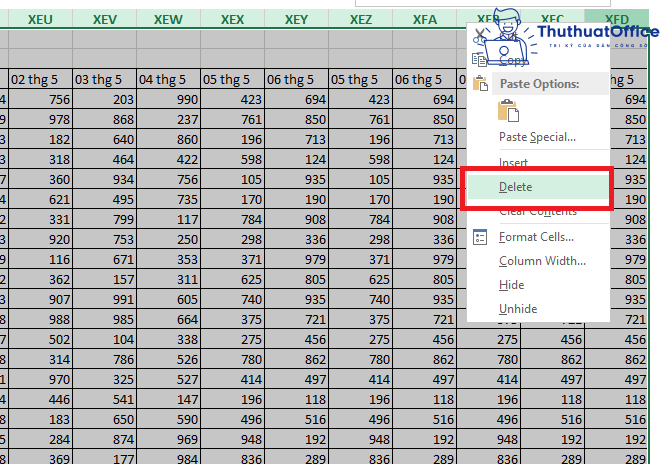Click the cell containing 422
This screenshot has height=464, width=668.
point(169,159)
